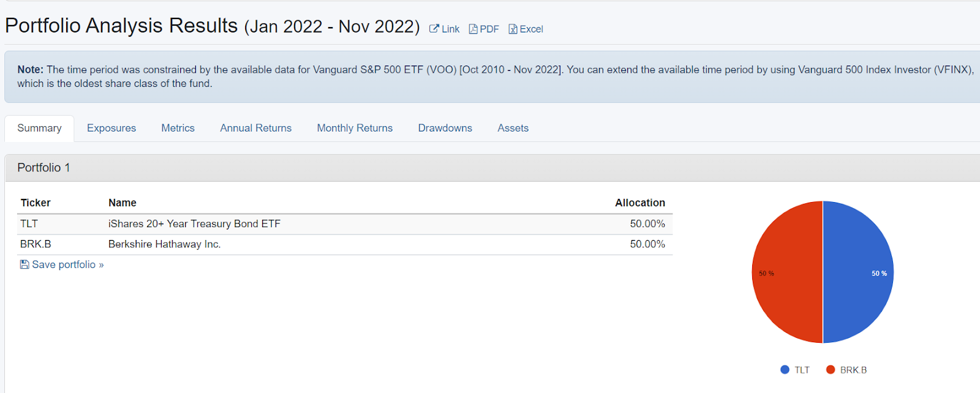Open the Link share option
The image size is (980, 393).
(444, 29)
